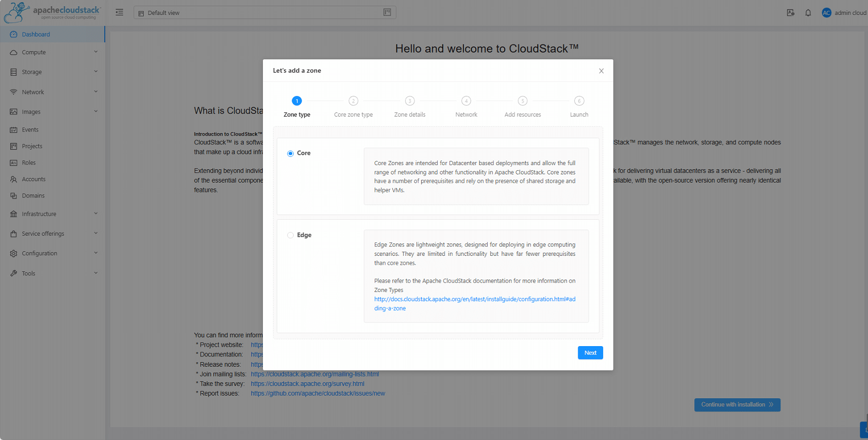Open the Projects menu item
The image size is (868, 440).
coord(53,146)
